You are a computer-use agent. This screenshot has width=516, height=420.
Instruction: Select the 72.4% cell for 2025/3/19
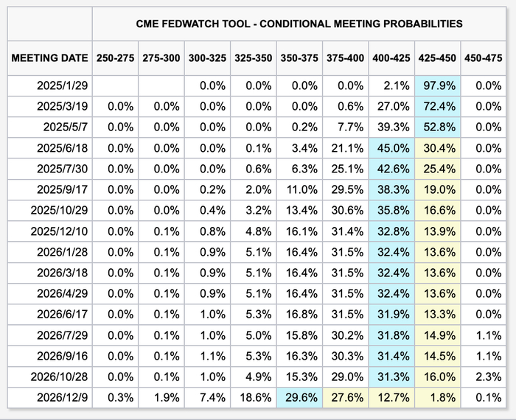tap(437, 105)
